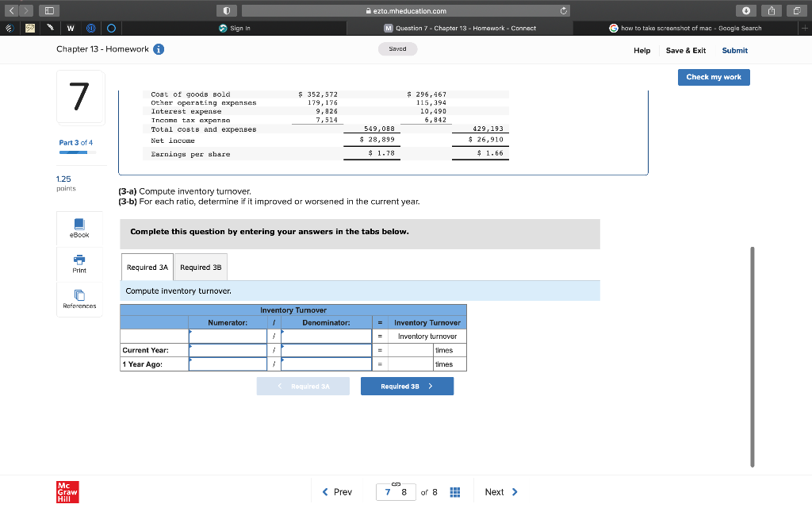Click the link icon above question numbers
Viewport: 812px width, 508px height.
[x=396, y=484]
